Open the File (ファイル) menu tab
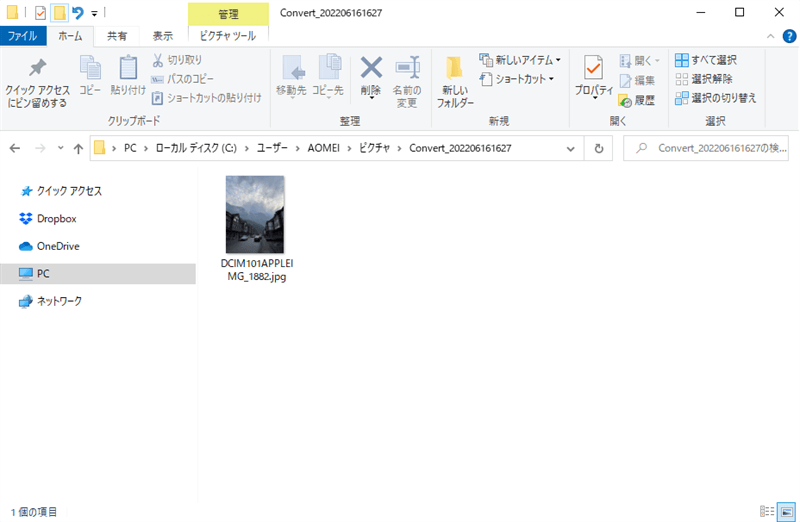 click(23, 36)
